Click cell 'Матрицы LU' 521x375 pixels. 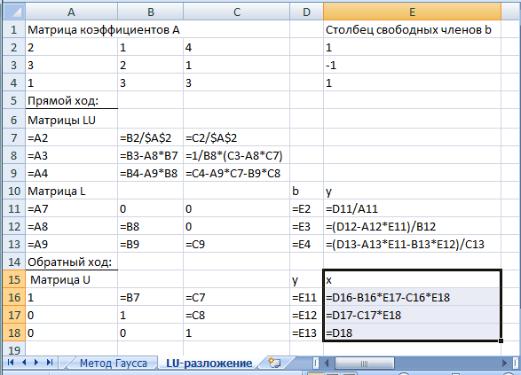(x=71, y=120)
